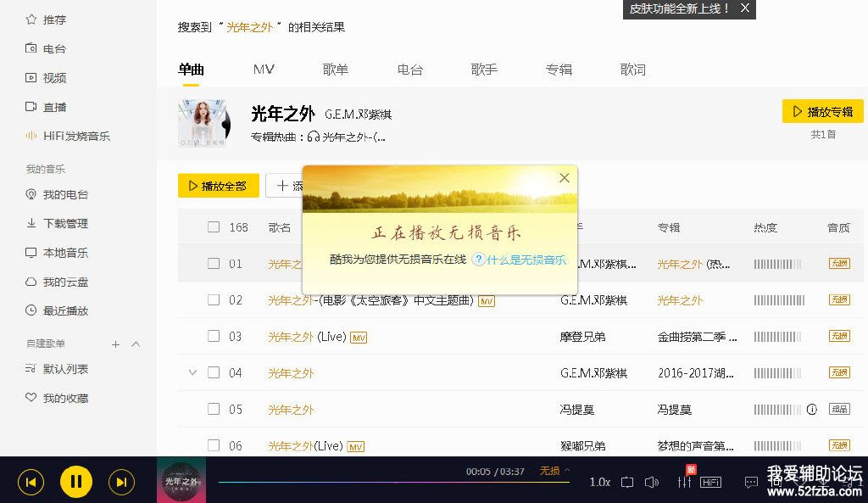Open song 04 title 光年之外
Viewport: 868px width, 503px height.
click(x=292, y=373)
